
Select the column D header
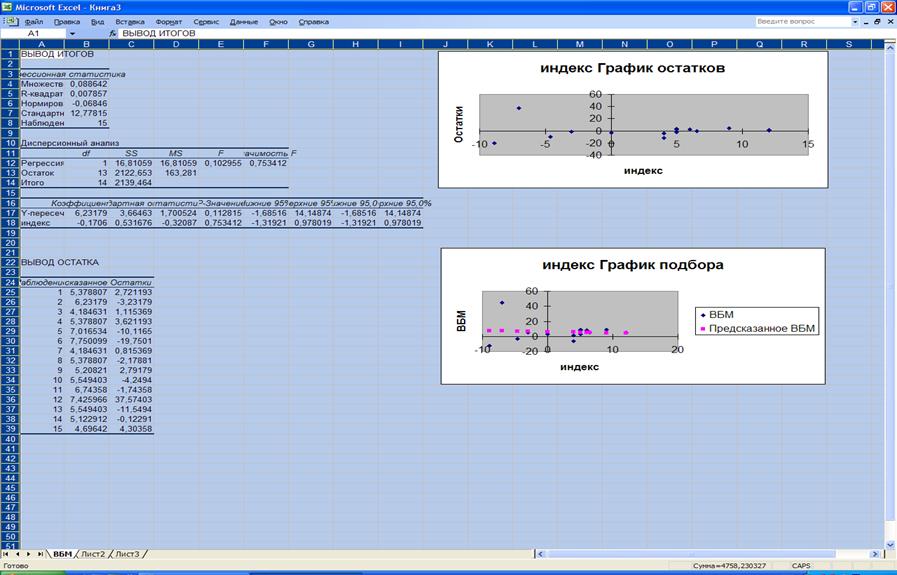tap(174, 44)
